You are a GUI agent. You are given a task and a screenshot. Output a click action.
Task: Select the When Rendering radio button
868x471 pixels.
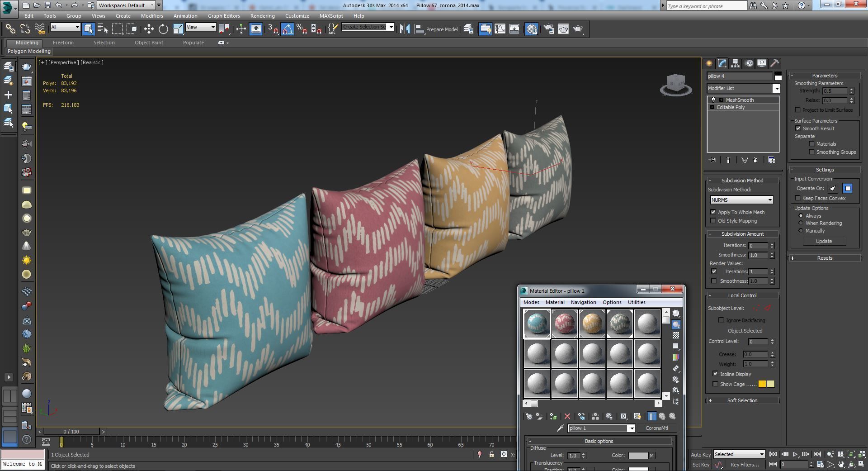tap(801, 223)
